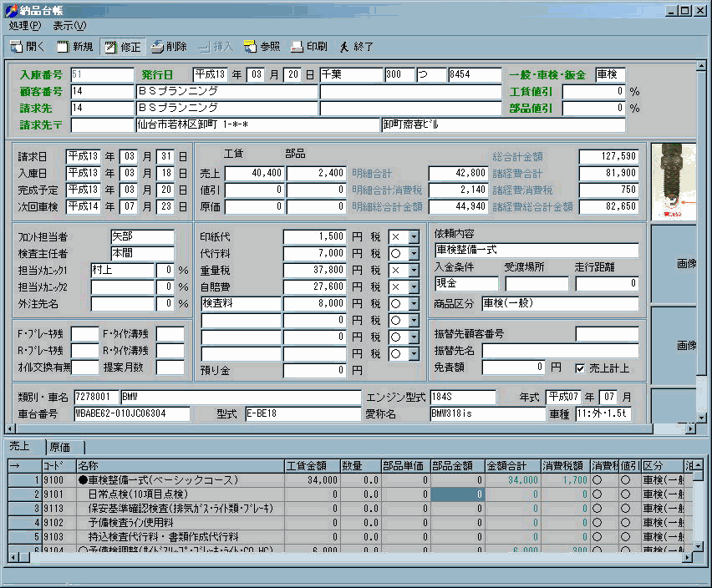712x588 pixels.
Task: Expand the tax dropdown for 印紙代
Action: tap(413, 237)
